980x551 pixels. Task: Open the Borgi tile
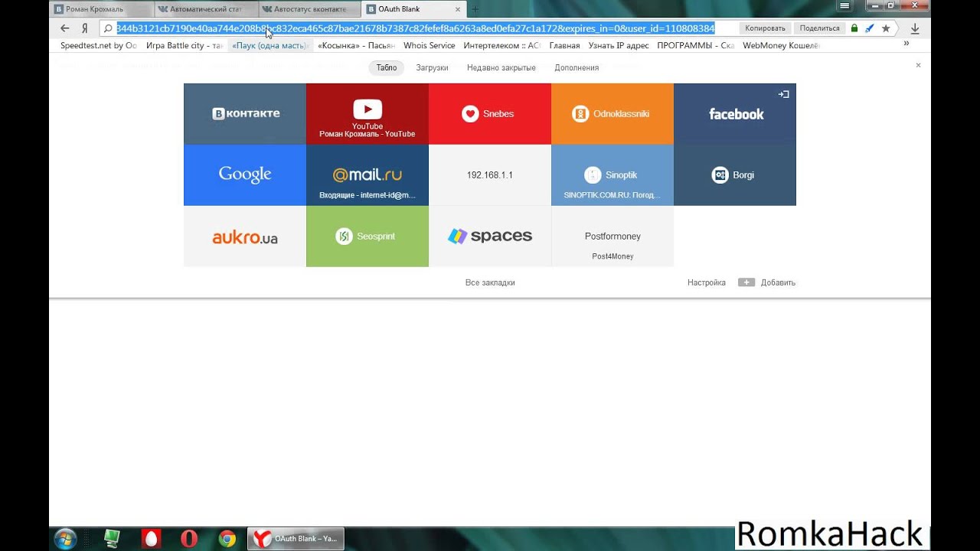tap(735, 175)
